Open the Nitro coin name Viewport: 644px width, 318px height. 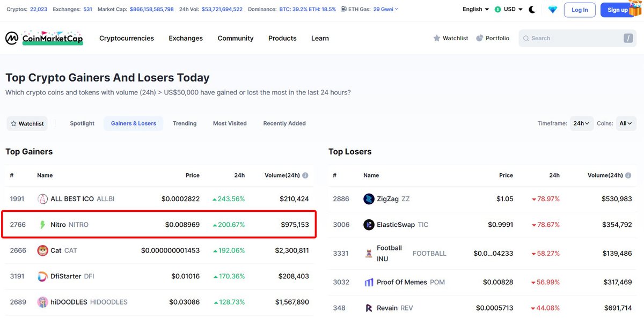58,225
